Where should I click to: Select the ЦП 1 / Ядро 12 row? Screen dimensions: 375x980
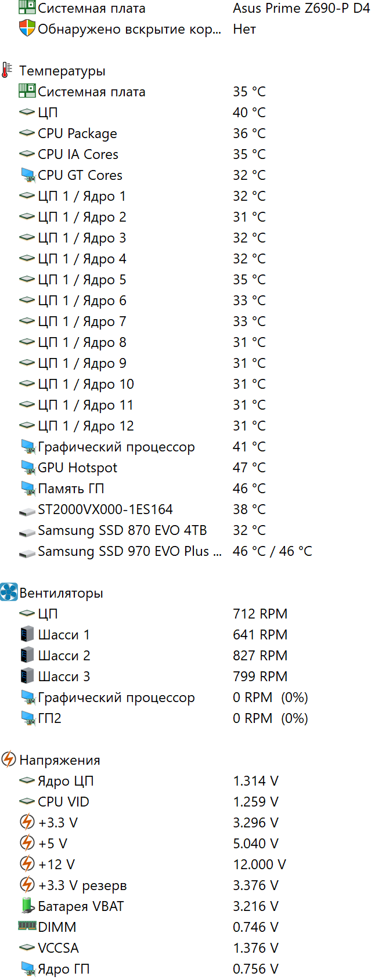(x=85, y=426)
